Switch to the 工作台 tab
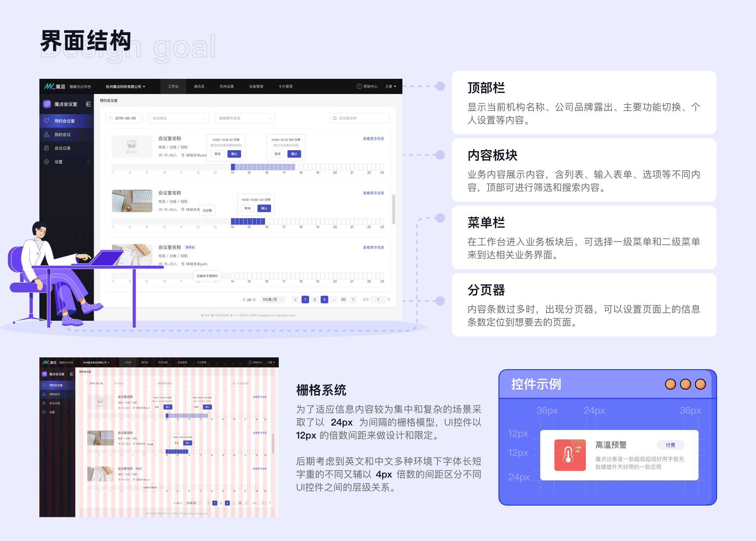 tap(173, 86)
